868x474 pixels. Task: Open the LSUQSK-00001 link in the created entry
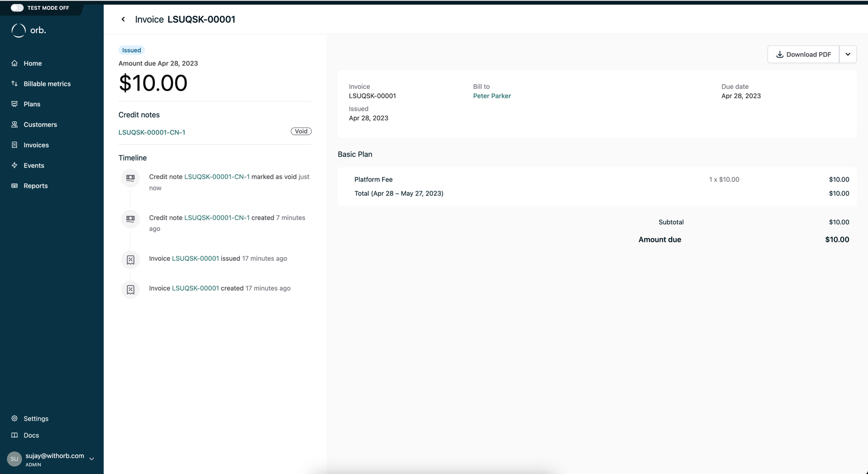click(195, 289)
